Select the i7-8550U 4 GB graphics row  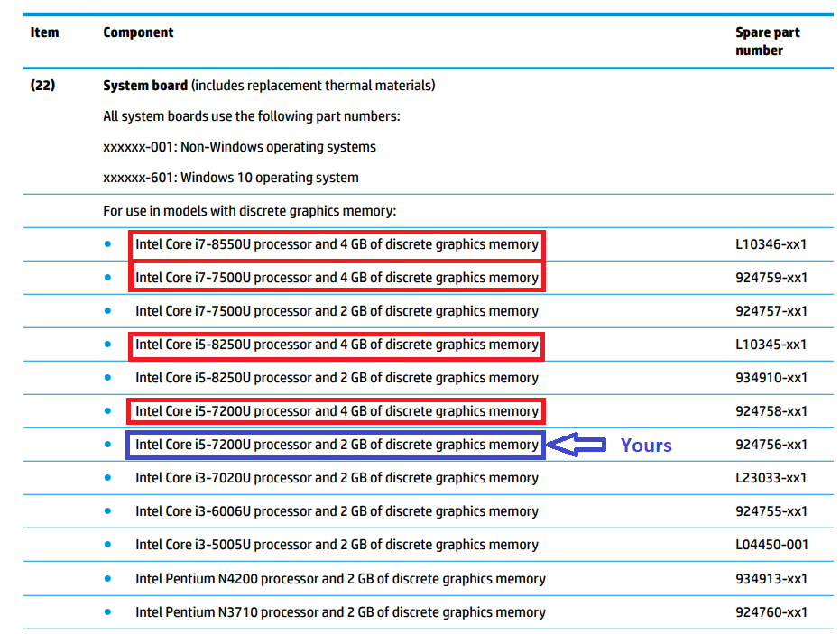point(429,244)
